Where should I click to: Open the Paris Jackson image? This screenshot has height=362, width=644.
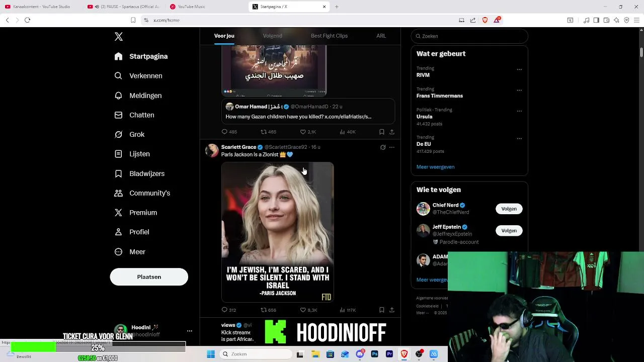[278, 232]
